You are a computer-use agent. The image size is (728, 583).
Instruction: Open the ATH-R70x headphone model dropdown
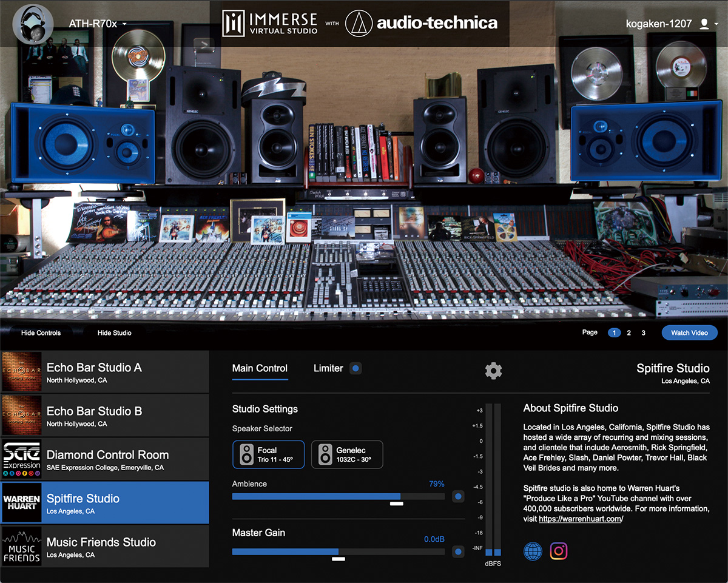98,24
